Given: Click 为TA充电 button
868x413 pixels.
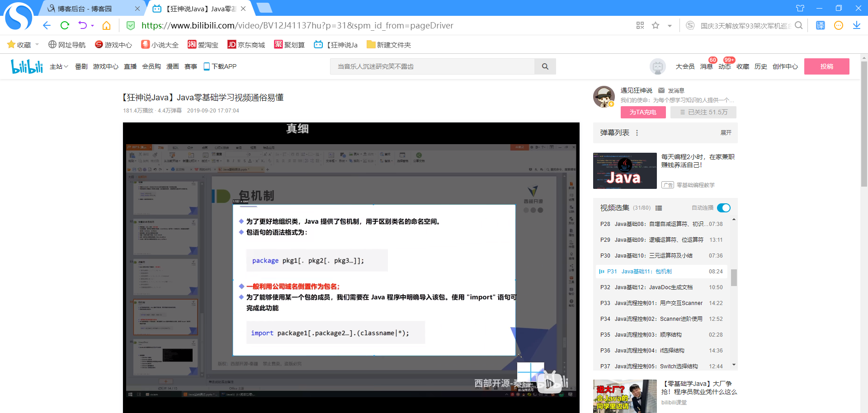Looking at the screenshot, I should 643,112.
